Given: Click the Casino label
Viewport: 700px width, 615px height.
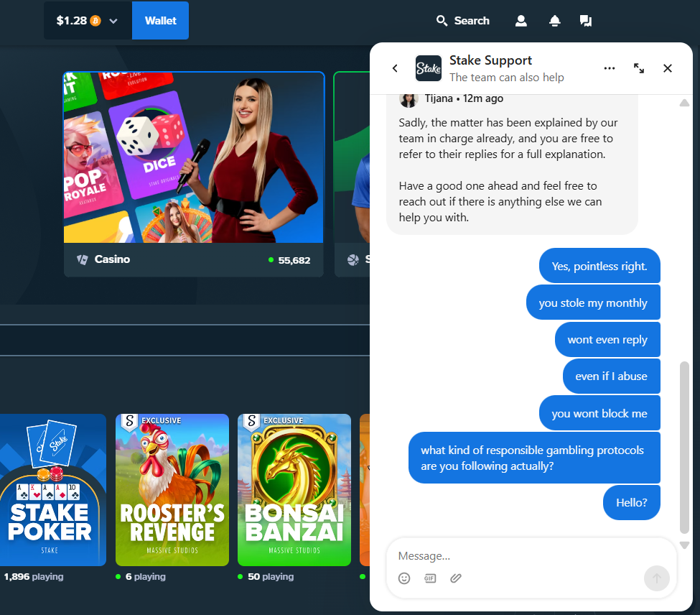Looking at the screenshot, I should (112, 259).
